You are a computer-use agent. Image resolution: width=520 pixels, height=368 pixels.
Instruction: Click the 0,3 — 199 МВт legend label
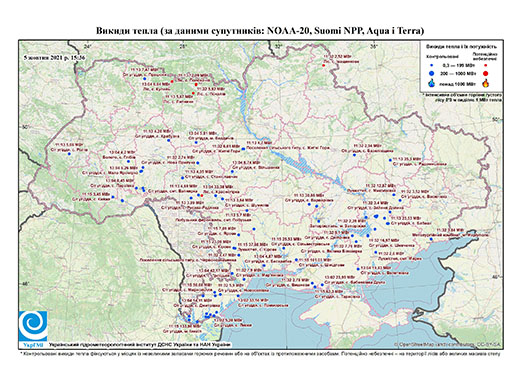click(458, 65)
